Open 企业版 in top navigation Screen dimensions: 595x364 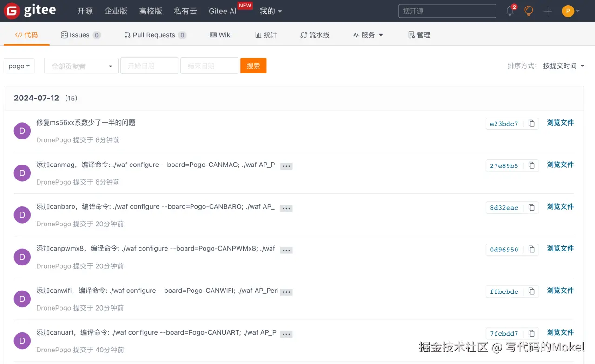tap(116, 11)
